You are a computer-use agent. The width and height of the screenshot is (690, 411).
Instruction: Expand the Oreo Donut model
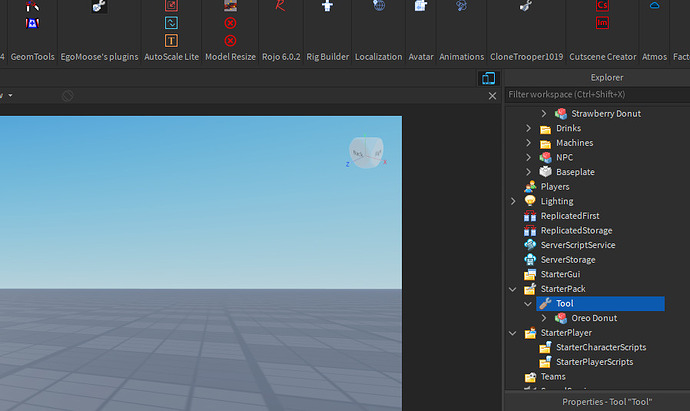point(543,318)
